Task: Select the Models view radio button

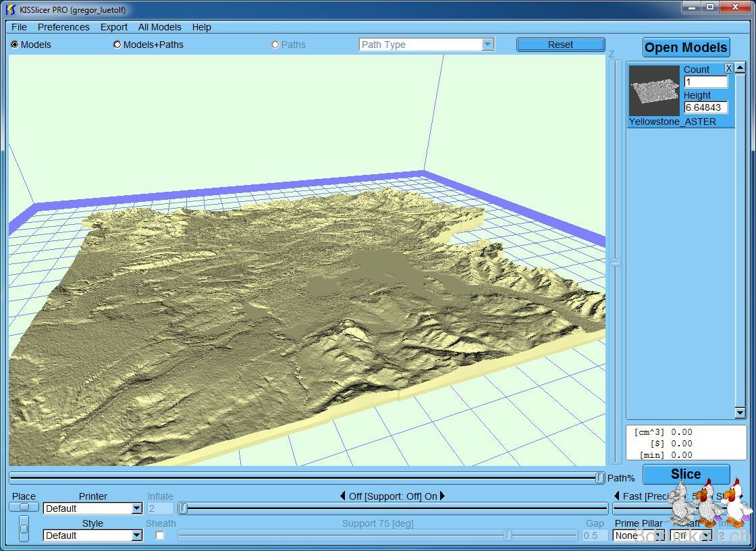Action: coord(15,45)
